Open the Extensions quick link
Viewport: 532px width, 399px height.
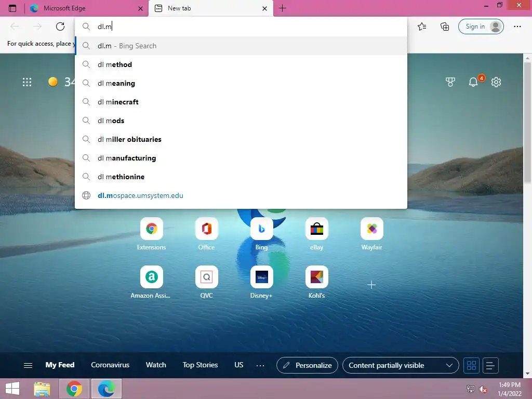point(152,234)
